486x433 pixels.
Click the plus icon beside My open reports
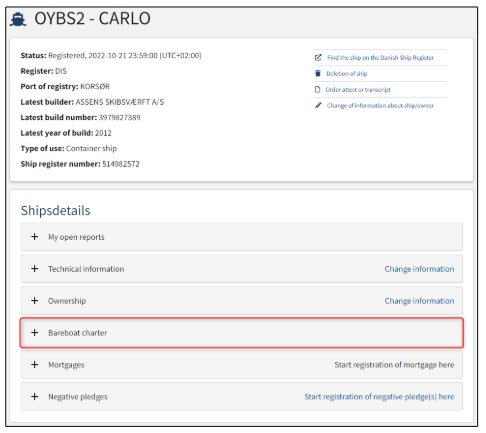[x=35, y=237]
